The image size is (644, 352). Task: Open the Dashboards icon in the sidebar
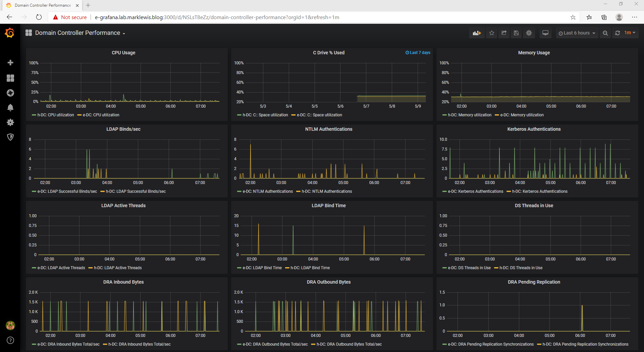pyautogui.click(x=10, y=78)
